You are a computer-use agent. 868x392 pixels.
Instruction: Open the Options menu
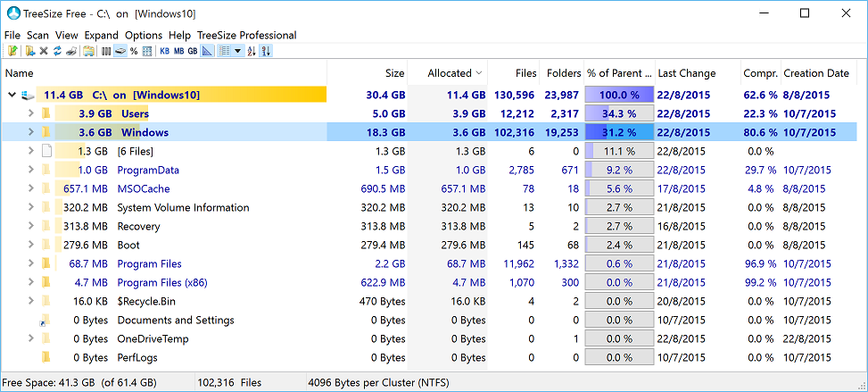tap(144, 35)
